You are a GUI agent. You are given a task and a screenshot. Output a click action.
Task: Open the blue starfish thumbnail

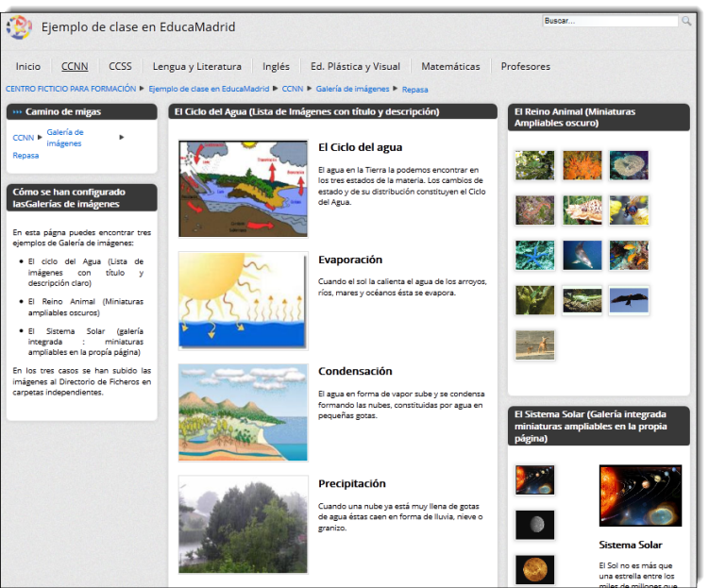tap(534, 255)
